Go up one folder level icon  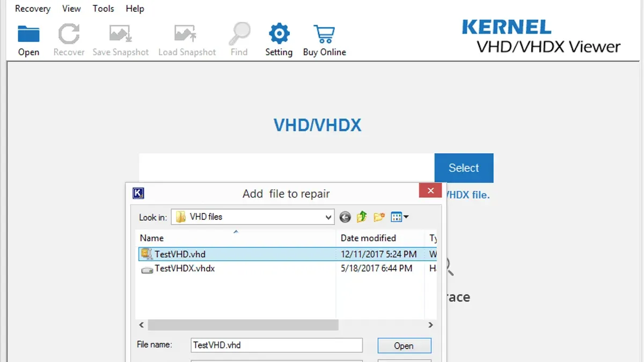coord(362,217)
